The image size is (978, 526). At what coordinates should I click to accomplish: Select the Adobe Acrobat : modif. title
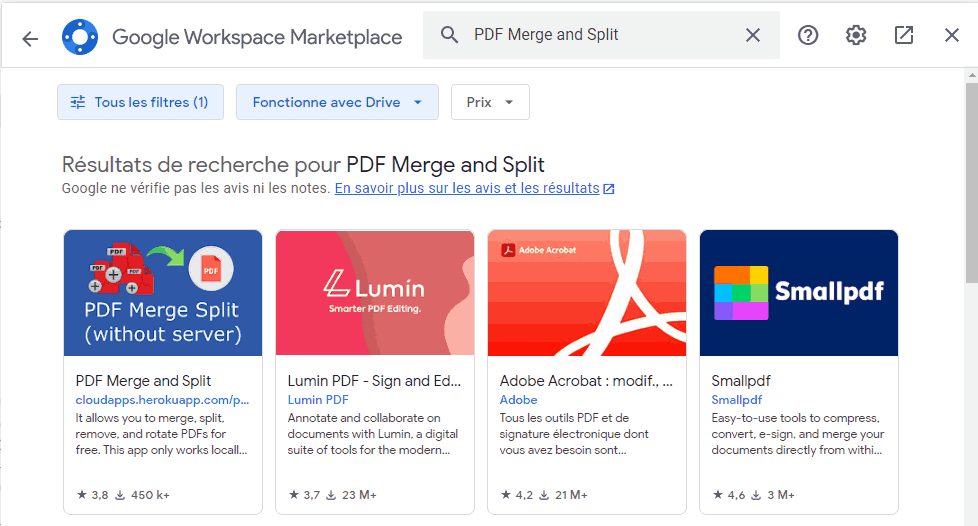(x=586, y=381)
